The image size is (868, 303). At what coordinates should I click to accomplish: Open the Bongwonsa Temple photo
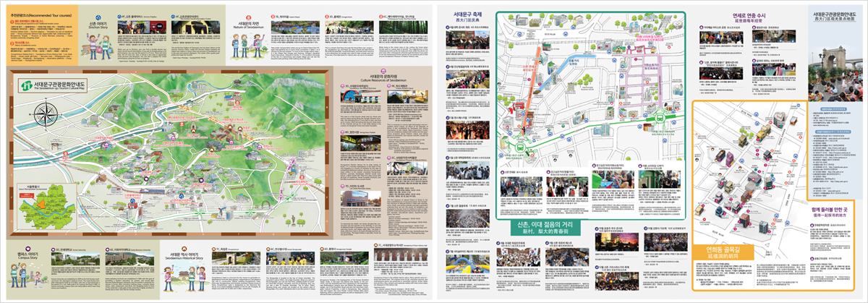[344, 259]
